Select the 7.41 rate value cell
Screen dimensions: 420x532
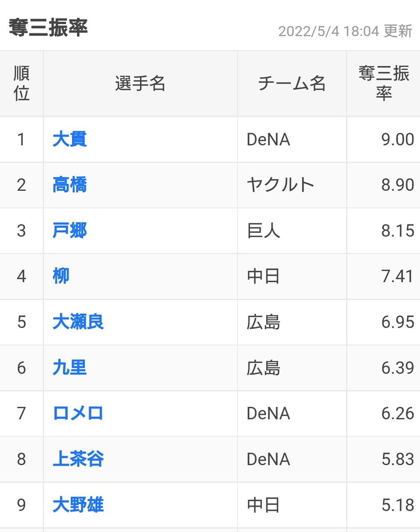point(383,276)
